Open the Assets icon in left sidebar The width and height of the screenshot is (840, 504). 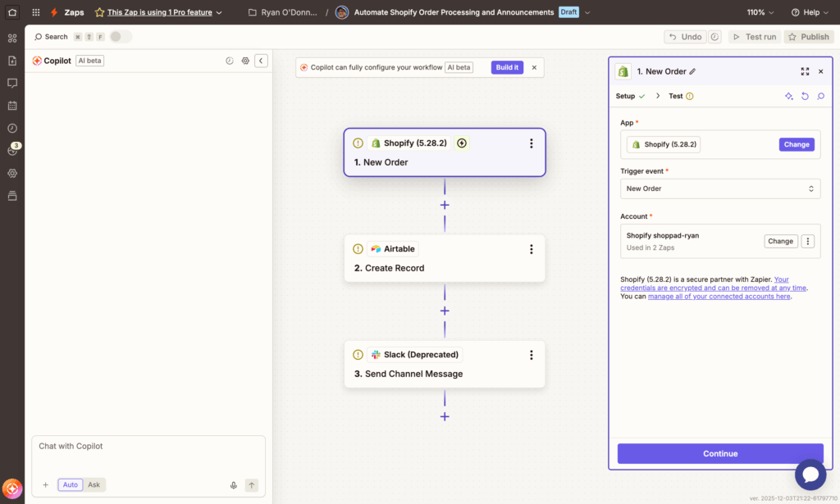click(12, 38)
